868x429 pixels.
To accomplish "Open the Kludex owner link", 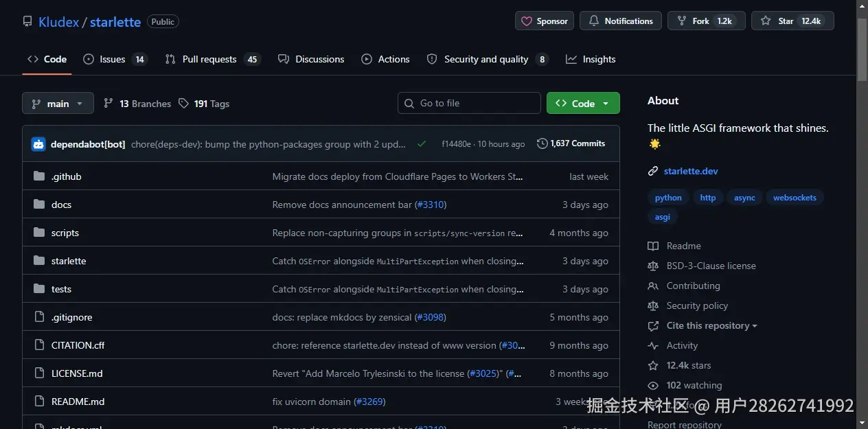I will tap(58, 22).
